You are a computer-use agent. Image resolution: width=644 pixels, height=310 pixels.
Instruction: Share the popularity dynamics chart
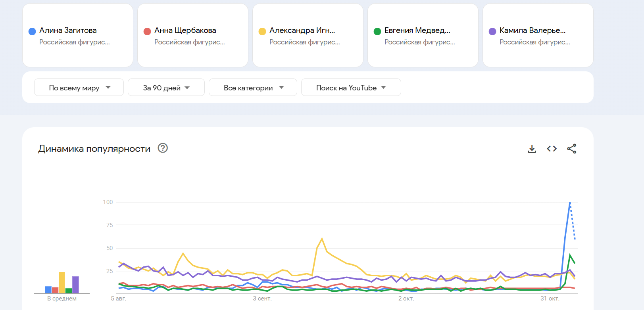pos(571,149)
